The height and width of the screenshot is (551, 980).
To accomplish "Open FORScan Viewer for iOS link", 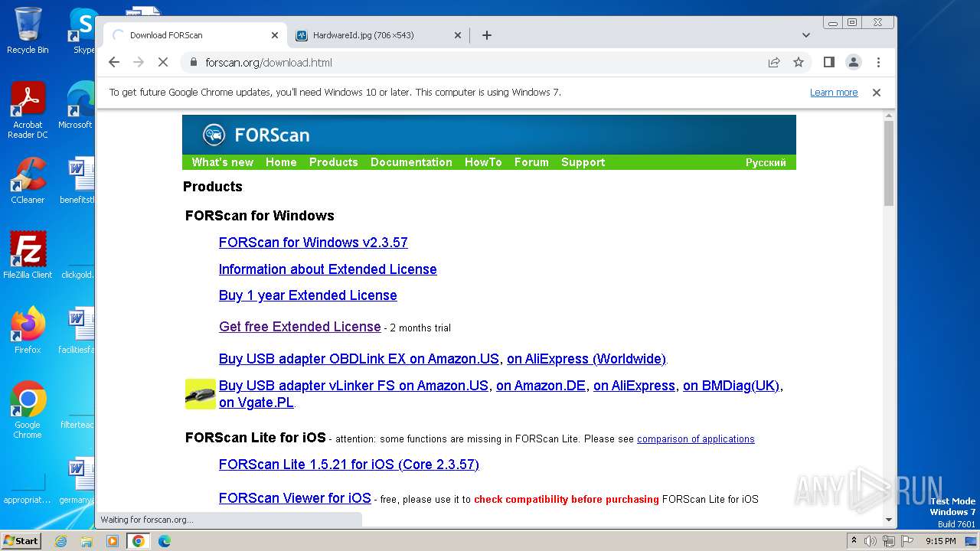I will (295, 498).
